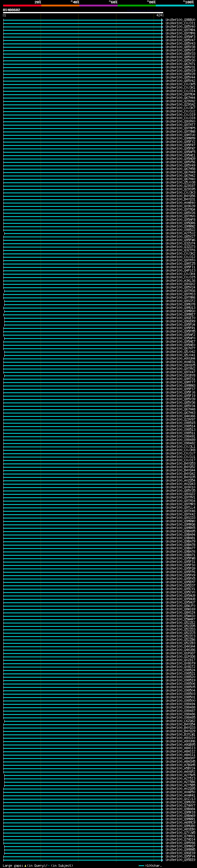Click hit label UniRef100_Q85V39
The width and height of the screenshot is (197, 868).
180,399
